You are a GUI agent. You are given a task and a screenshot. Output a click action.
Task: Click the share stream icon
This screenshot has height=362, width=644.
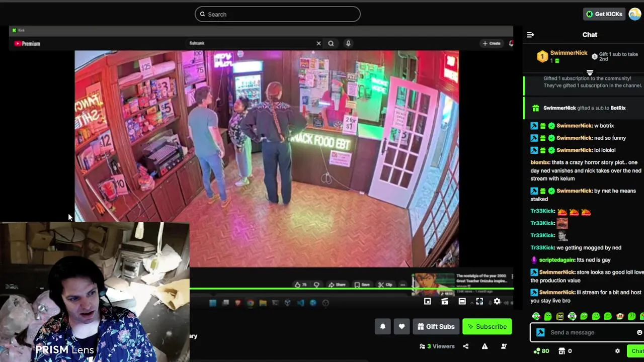point(466,346)
